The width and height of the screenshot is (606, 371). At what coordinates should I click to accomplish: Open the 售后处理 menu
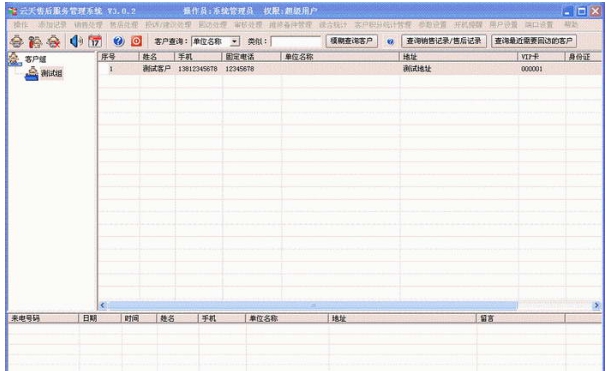click(x=124, y=25)
